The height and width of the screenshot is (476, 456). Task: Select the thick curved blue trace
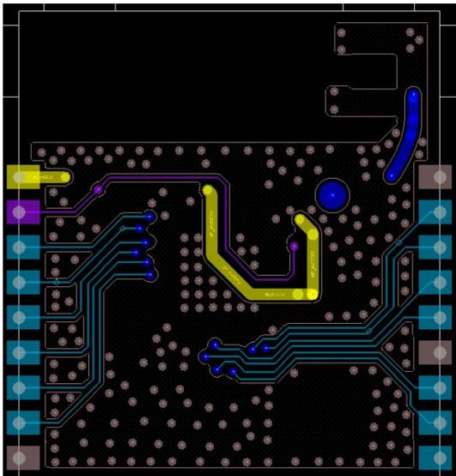[404, 135]
